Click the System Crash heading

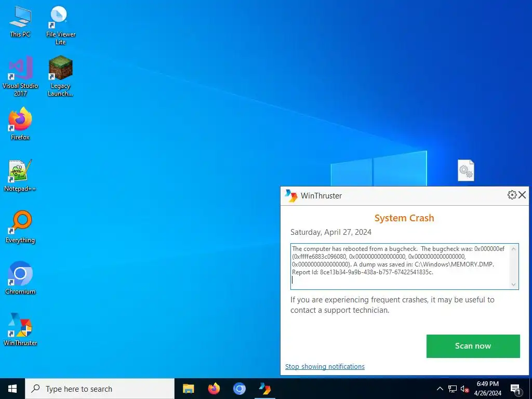pos(404,218)
